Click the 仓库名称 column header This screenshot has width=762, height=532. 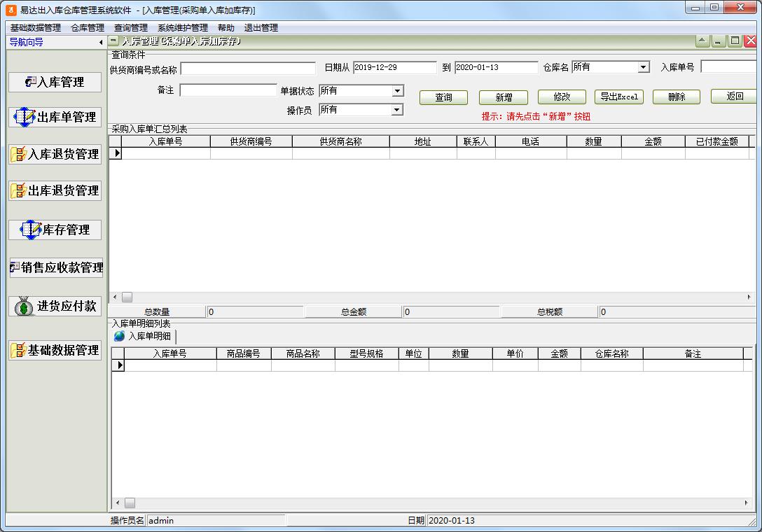[612, 353]
